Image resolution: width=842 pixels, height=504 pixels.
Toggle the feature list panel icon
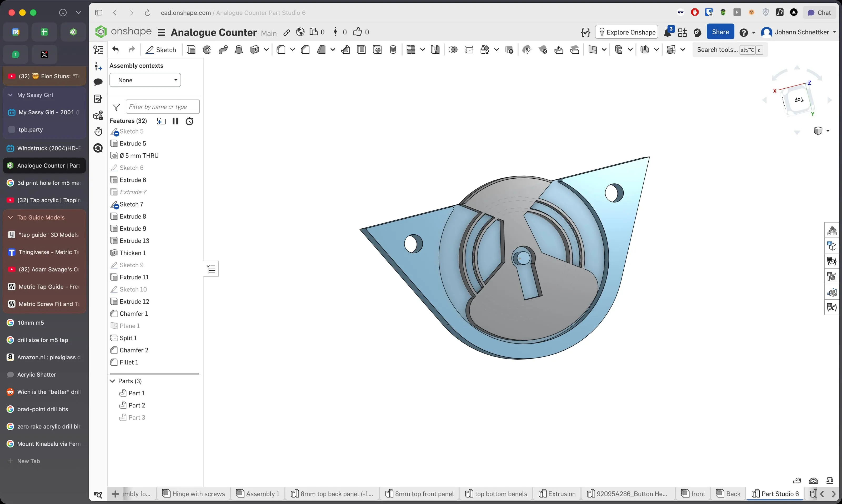98,50
